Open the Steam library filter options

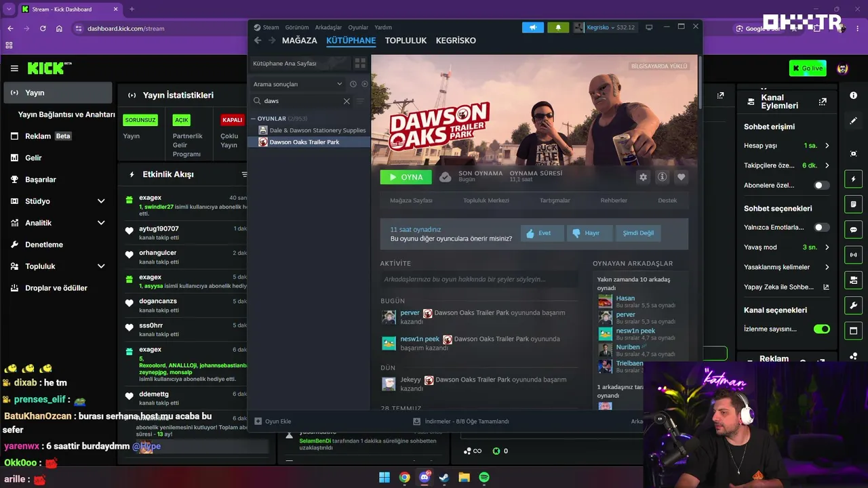360,101
